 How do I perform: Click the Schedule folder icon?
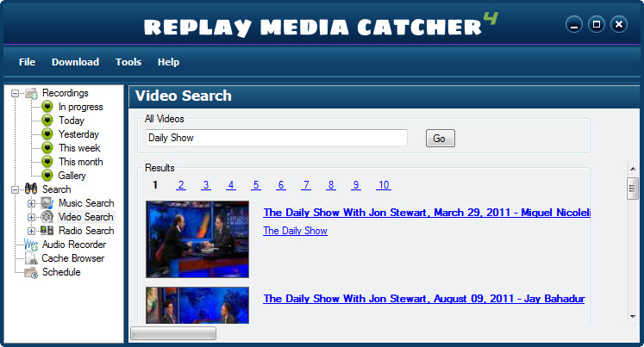[x=31, y=272]
